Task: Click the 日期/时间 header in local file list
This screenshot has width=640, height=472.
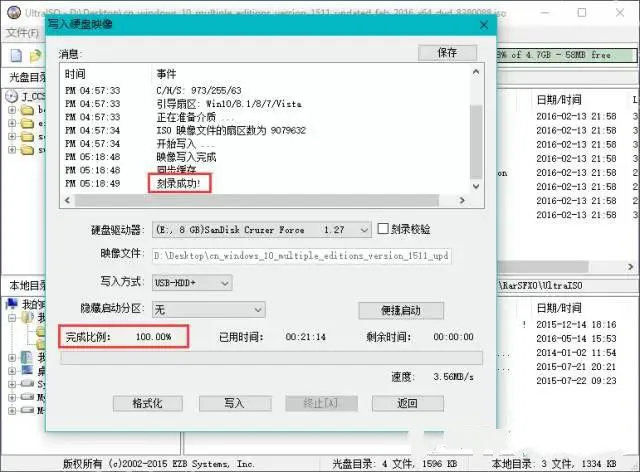Action: (x=559, y=308)
